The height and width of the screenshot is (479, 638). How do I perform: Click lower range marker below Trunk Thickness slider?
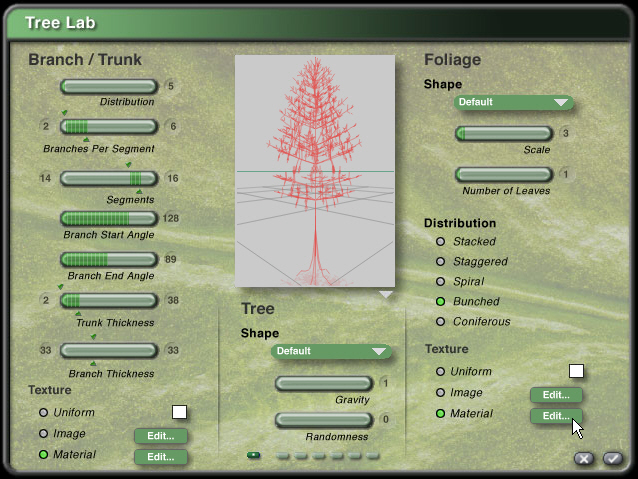point(78,314)
